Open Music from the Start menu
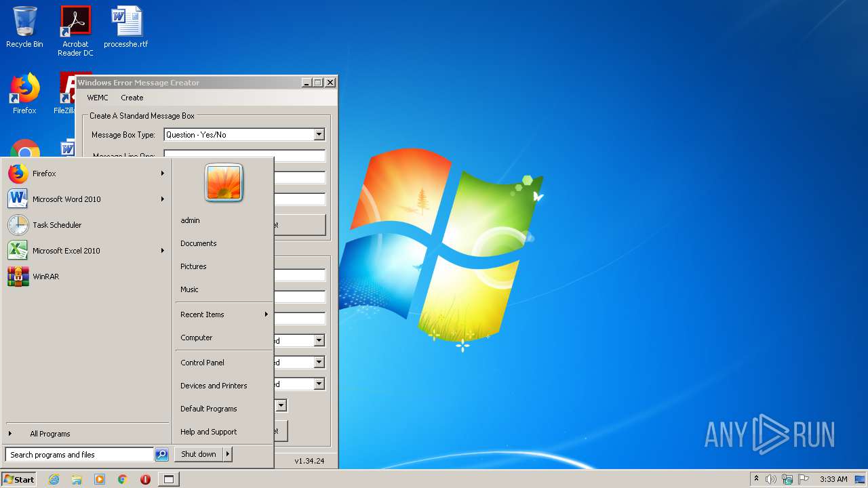The width and height of the screenshot is (868, 488). [224, 289]
